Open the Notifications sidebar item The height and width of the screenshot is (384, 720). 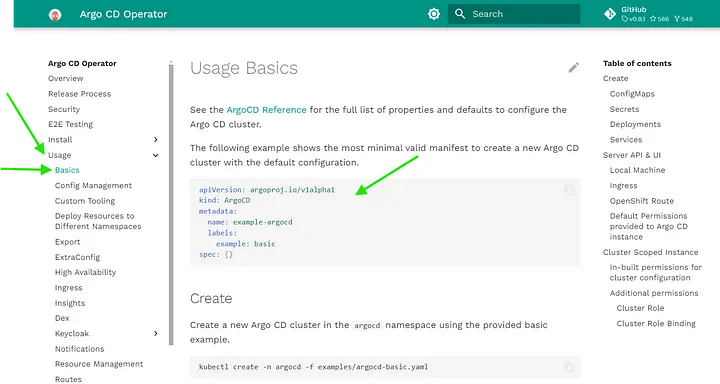pyautogui.click(x=79, y=349)
